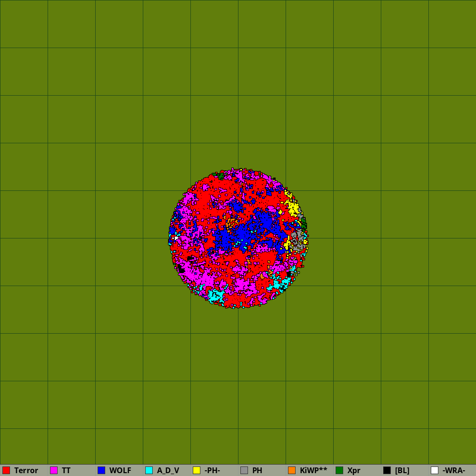Select the cyan A_D_V legend swatch
Viewport: 476px width, 476px height.
149,470
